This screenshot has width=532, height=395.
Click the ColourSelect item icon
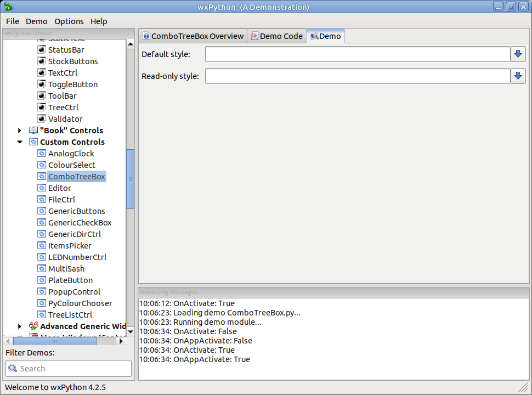(x=41, y=165)
